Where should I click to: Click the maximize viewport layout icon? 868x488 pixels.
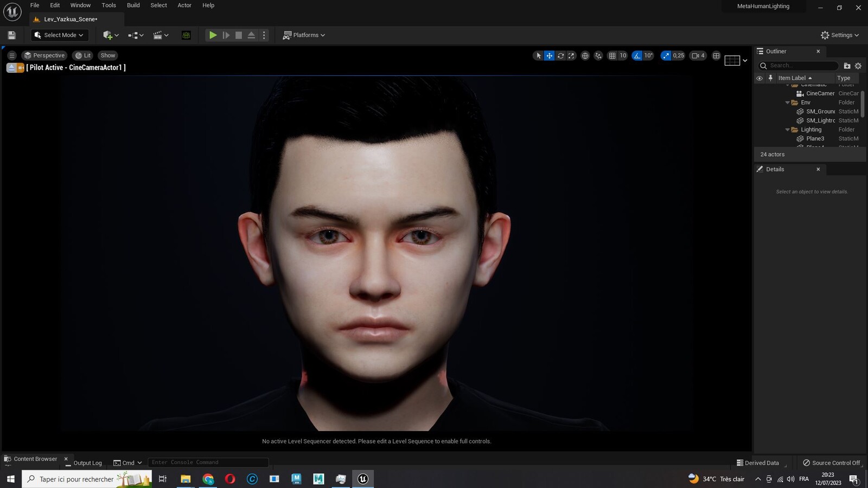click(716, 55)
